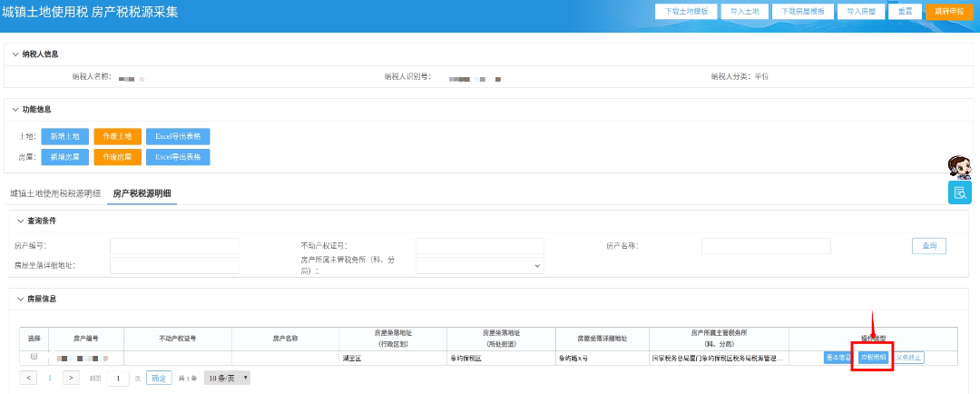The height and width of the screenshot is (394, 980).
Task: Go to next page arrow
Action: pos(72,378)
